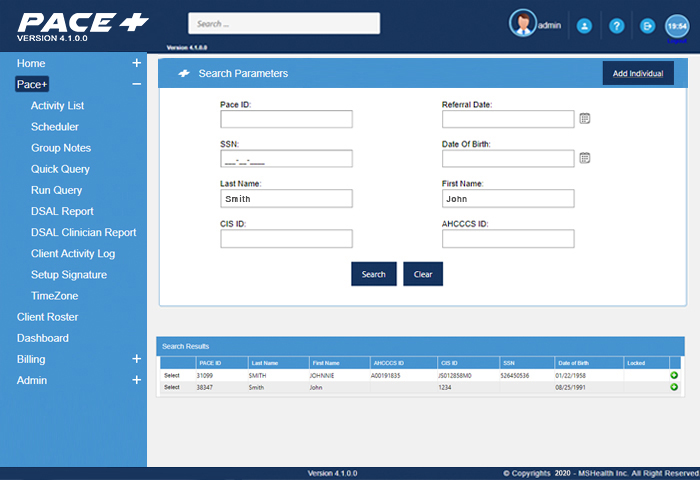
Task: Select the Billing menu item
Action: pyautogui.click(x=31, y=359)
